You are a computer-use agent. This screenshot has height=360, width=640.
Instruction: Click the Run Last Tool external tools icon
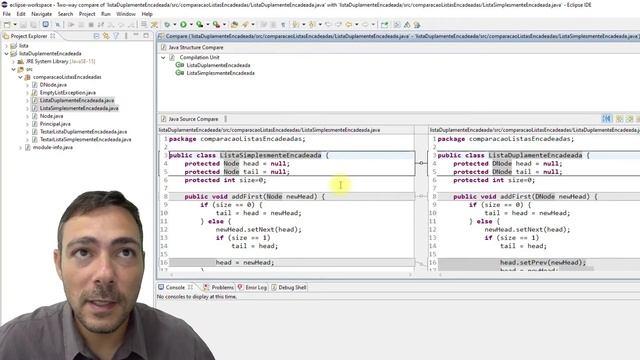pos(216,25)
